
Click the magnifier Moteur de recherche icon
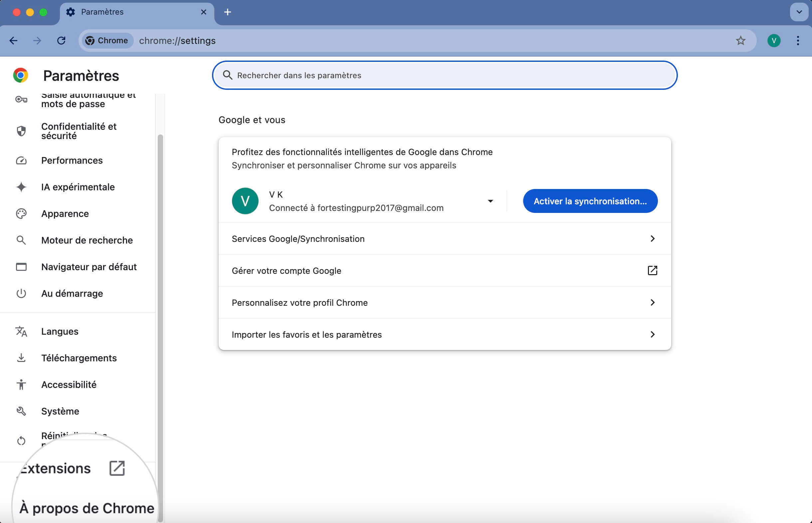pyautogui.click(x=21, y=240)
